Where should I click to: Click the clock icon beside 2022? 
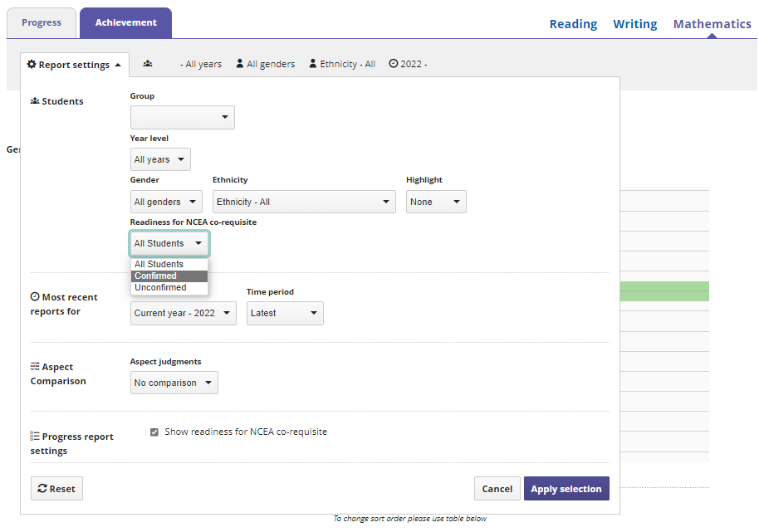394,64
